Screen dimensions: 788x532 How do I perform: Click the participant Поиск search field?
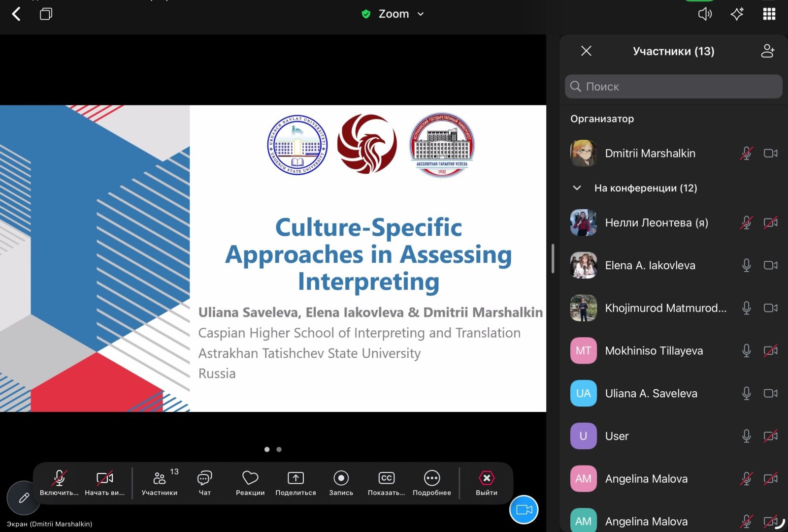click(x=673, y=87)
